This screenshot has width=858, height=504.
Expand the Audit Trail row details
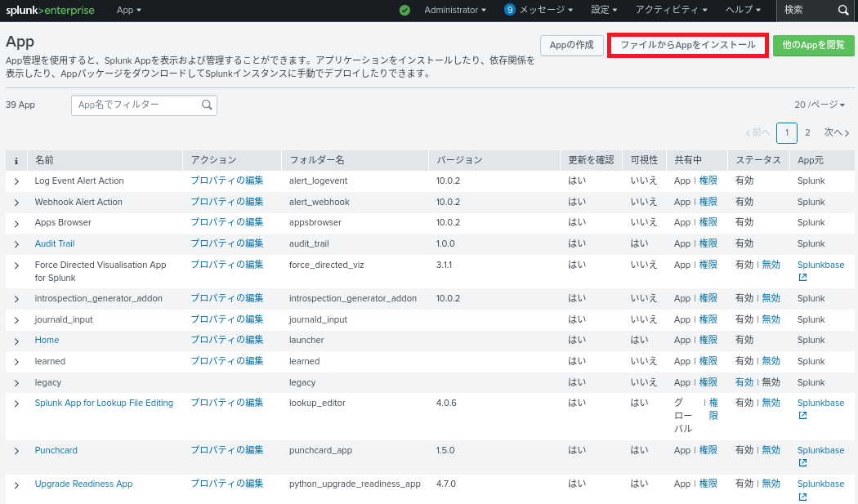coord(16,244)
